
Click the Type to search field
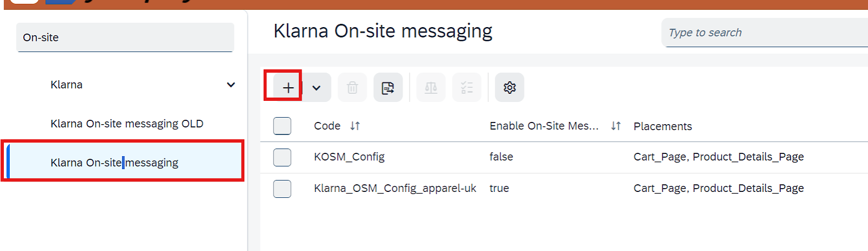(x=765, y=33)
